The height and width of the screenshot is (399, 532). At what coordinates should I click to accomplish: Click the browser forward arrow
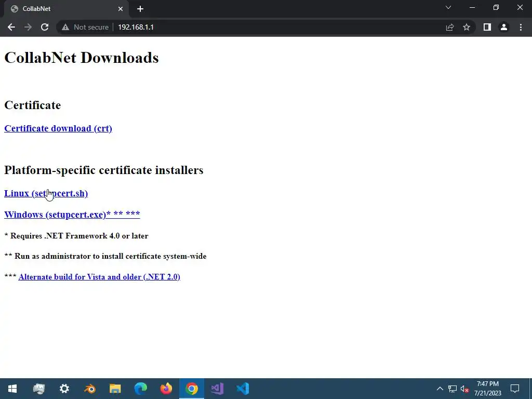(28, 27)
